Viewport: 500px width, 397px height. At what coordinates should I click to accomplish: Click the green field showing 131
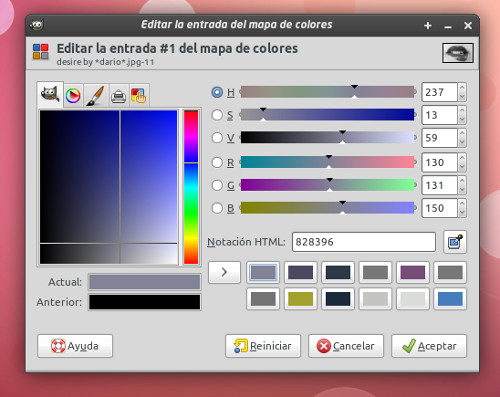[x=439, y=185]
